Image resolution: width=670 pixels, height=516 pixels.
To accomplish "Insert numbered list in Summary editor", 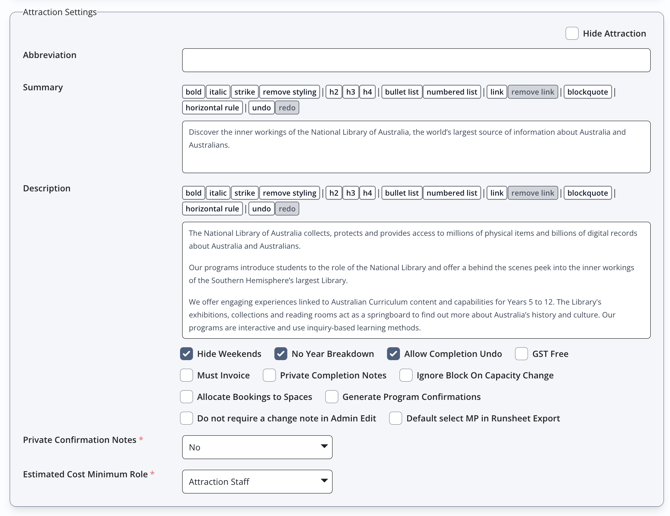I will click(x=451, y=92).
